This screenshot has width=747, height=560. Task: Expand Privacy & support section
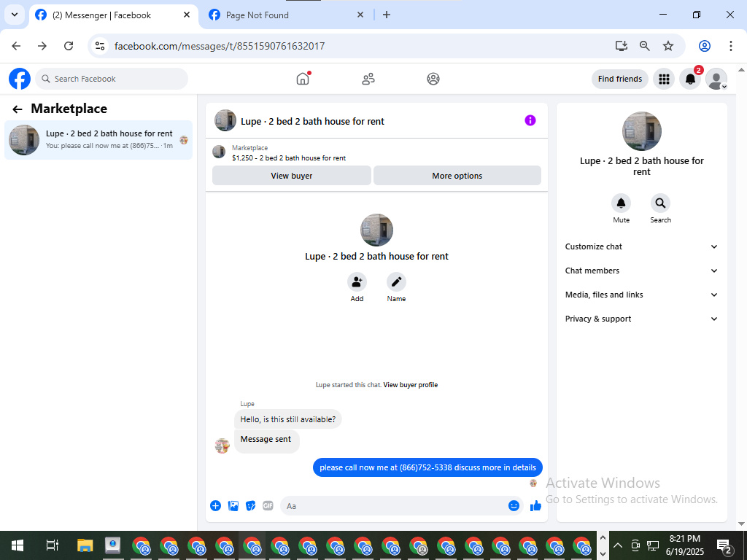pos(641,319)
